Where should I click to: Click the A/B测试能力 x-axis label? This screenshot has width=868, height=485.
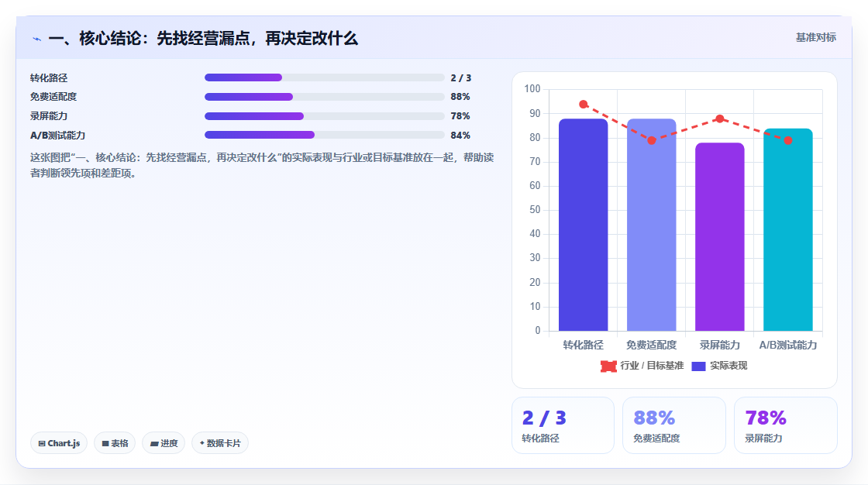[x=787, y=345]
